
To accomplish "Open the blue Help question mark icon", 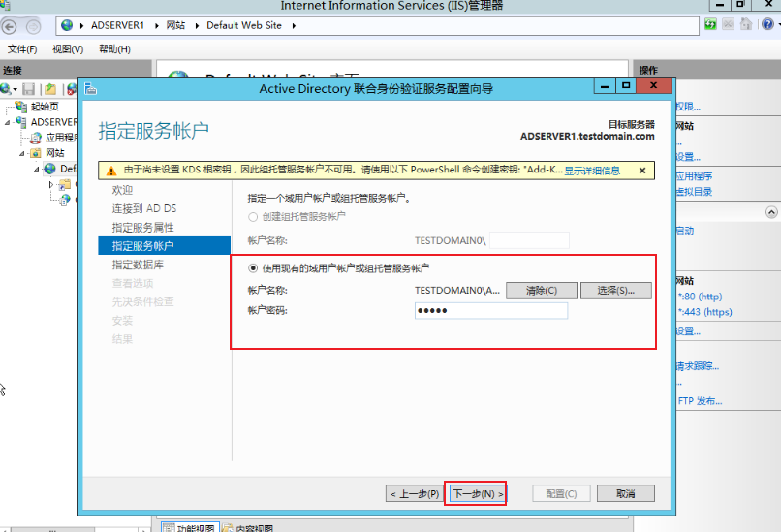I will [x=767, y=24].
